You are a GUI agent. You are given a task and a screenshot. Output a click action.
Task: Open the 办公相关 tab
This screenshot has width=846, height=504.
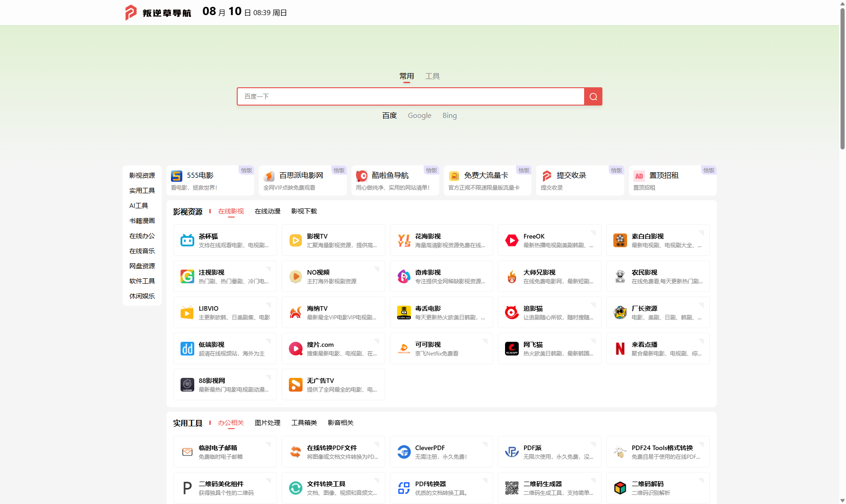coord(231,423)
